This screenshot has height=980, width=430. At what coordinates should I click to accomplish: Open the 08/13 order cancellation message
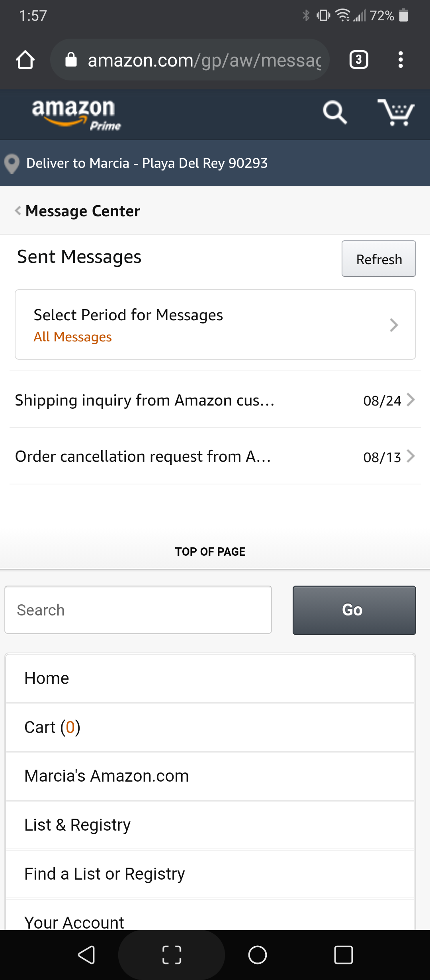[215, 457]
